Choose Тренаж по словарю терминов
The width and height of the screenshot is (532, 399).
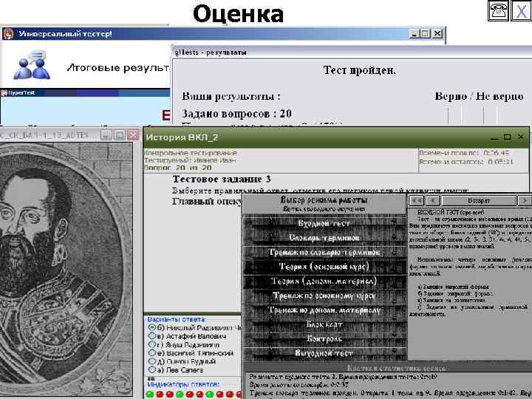pyautogui.click(x=324, y=253)
